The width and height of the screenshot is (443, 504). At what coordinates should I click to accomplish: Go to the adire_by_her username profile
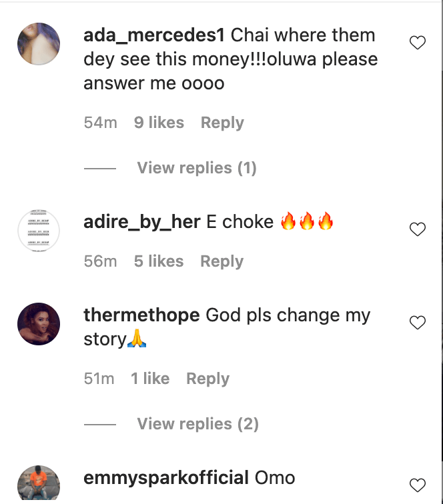tap(142, 222)
